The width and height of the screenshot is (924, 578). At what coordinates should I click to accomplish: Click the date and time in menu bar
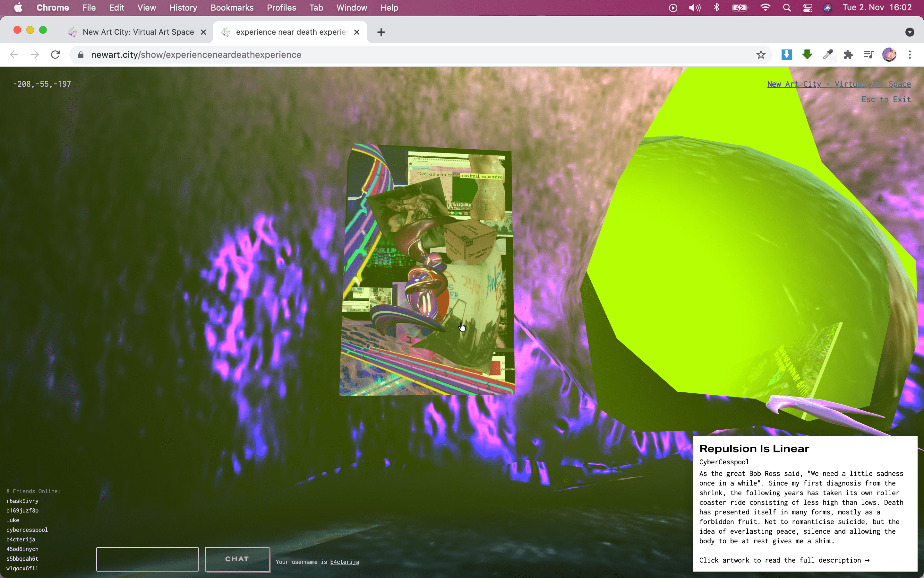[877, 8]
